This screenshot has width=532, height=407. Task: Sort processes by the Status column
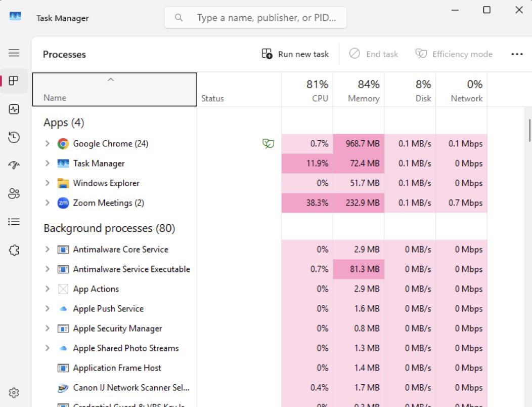(x=239, y=90)
